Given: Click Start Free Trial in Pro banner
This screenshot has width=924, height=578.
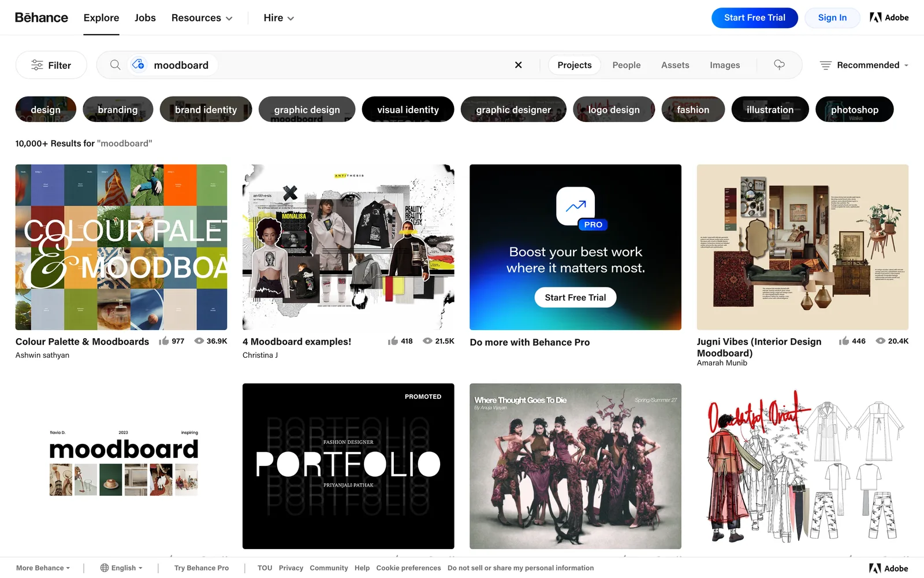Looking at the screenshot, I should [x=575, y=297].
